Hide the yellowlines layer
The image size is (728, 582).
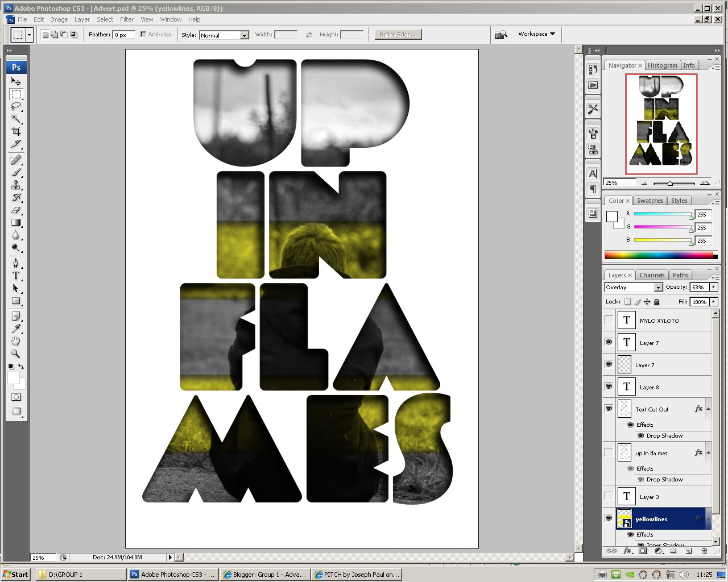click(x=609, y=518)
